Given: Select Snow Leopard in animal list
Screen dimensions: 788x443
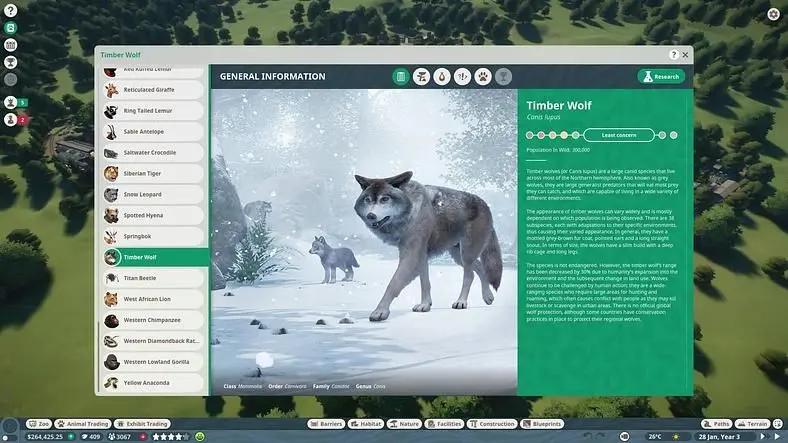Looking at the screenshot, I should [x=153, y=194].
